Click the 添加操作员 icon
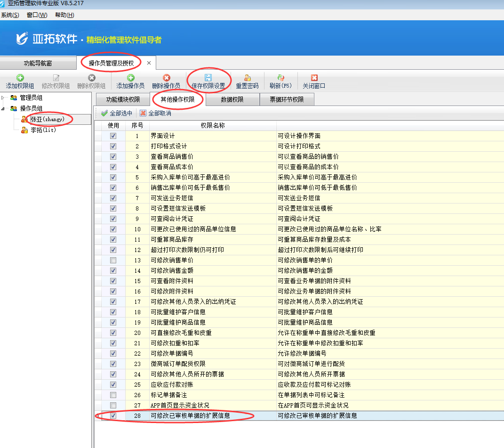Viewport: 504px width, 448px height. pos(130,78)
